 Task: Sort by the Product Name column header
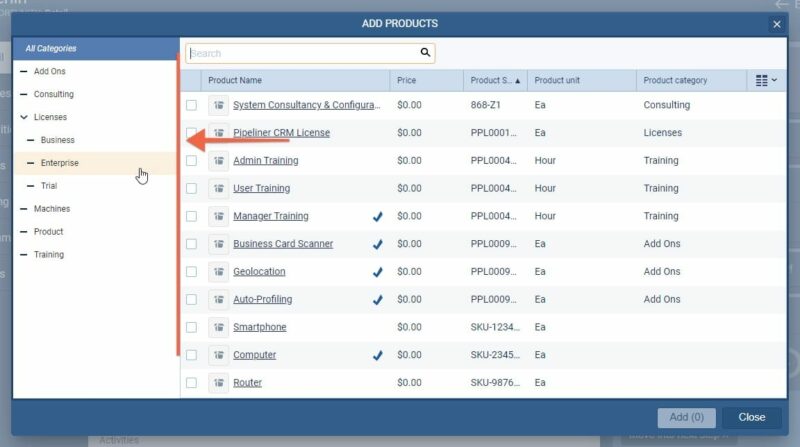pos(295,81)
